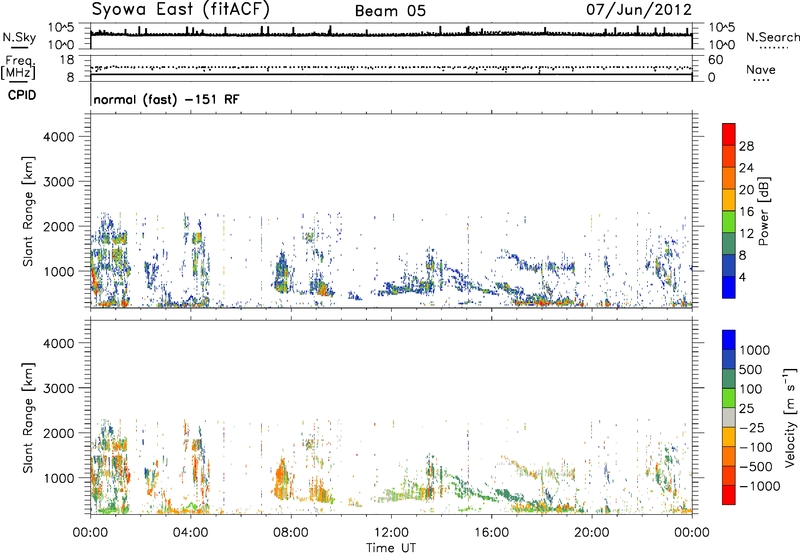Screen dimensions: 800x554
Task: Click the power panel 'Slant Range [km]' label
Action: pos(28,211)
